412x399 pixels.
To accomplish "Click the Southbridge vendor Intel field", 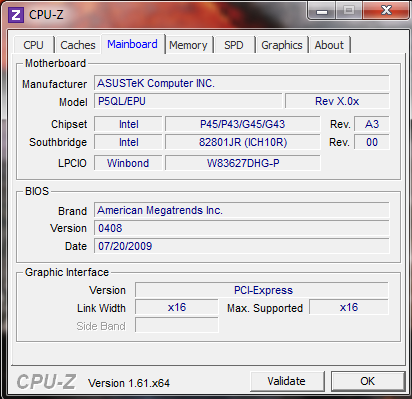I will pos(128,142).
